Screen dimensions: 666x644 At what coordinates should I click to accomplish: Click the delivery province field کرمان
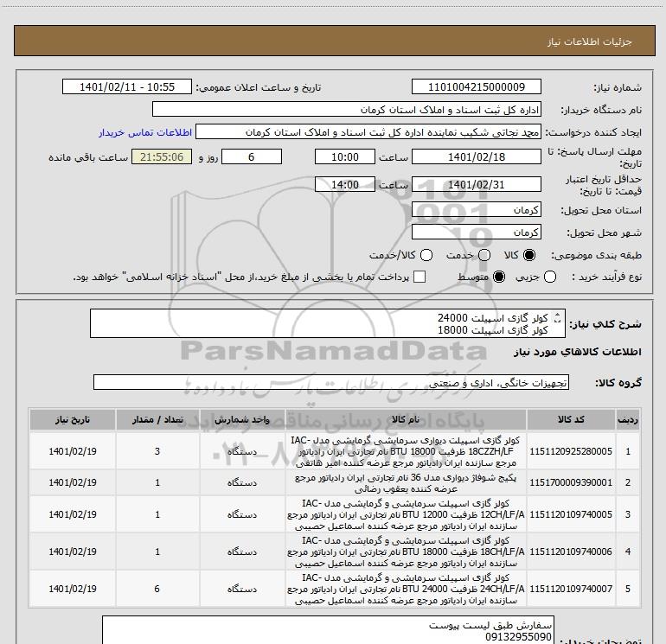click(x=476, y=210)
